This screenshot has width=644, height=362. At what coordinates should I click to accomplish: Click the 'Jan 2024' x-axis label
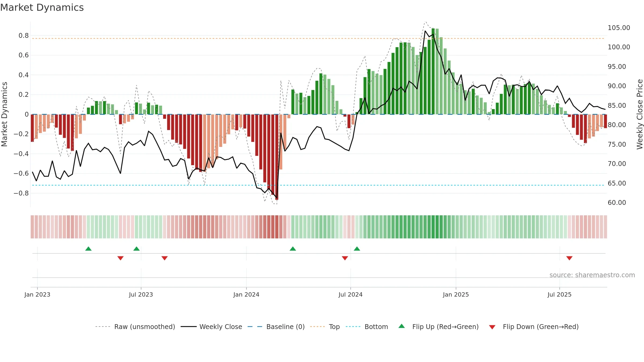pyautogui.click(x=246, y=294)
